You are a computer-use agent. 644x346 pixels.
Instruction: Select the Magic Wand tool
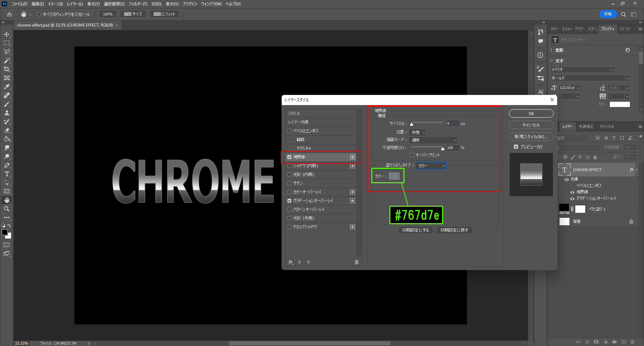pos(7,60)
